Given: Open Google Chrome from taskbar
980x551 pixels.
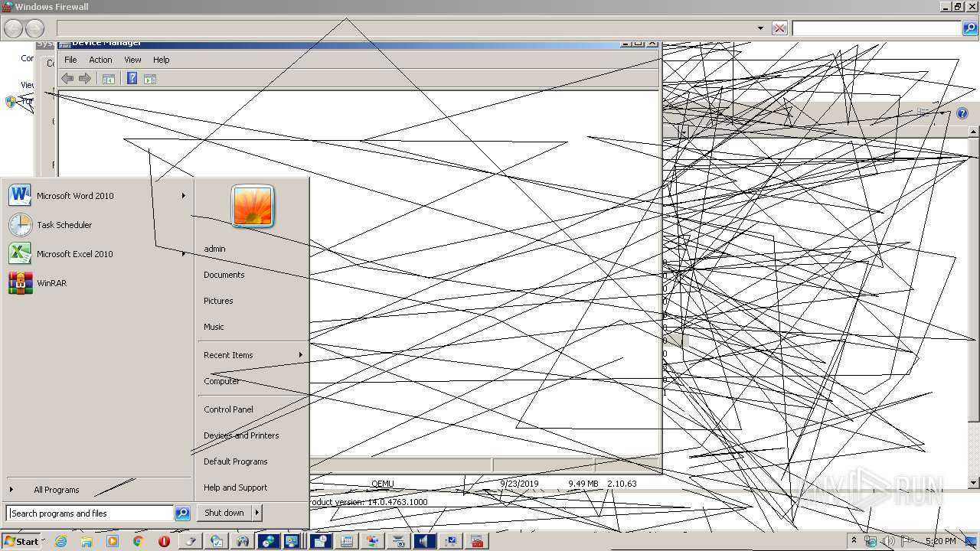Looking at the screenshot, I should click(139, 541).
